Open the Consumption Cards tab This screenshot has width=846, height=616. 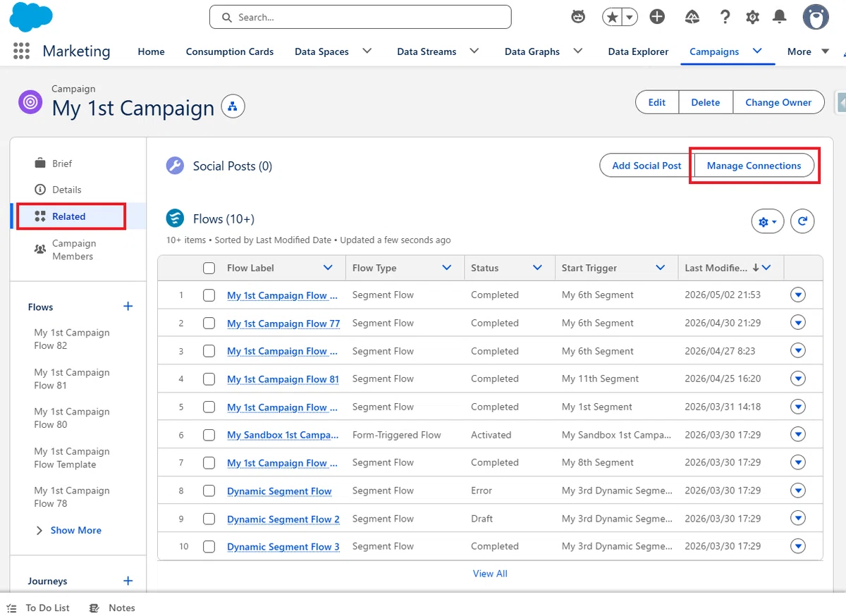click(230, 51)
